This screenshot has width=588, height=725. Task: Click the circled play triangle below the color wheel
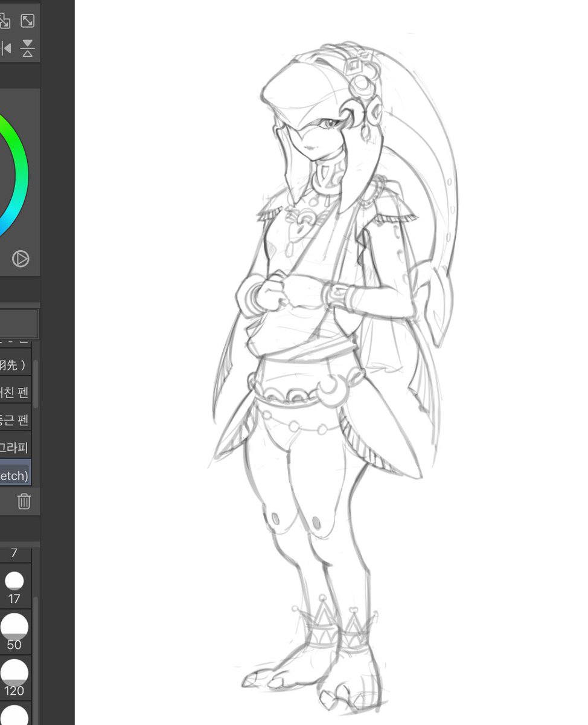[x=21, y=259]
